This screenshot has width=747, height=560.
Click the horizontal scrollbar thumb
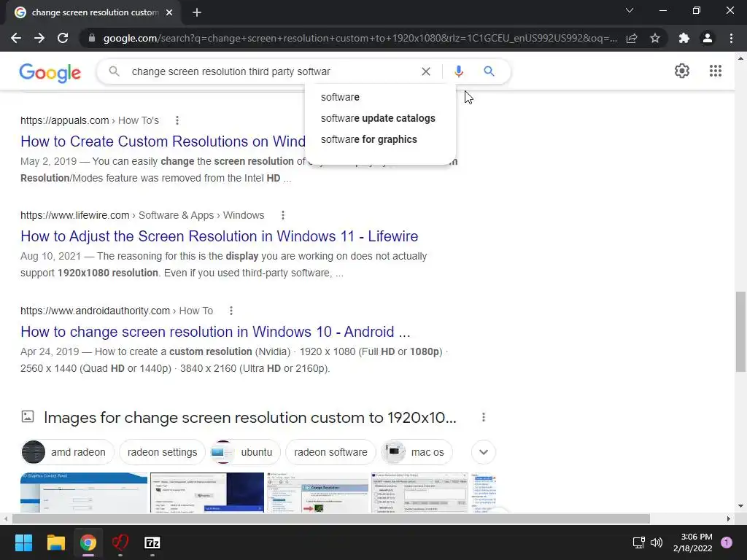pos(331,518)
